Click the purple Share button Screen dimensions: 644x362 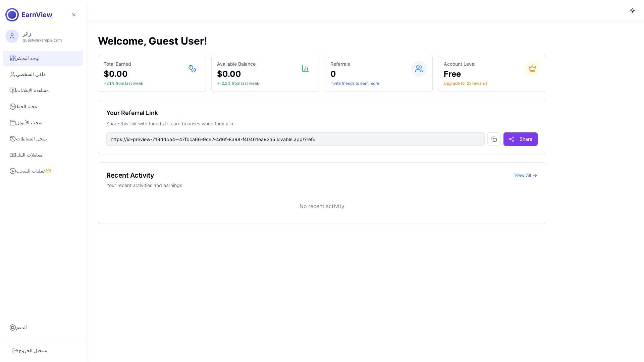pos(521,139)
